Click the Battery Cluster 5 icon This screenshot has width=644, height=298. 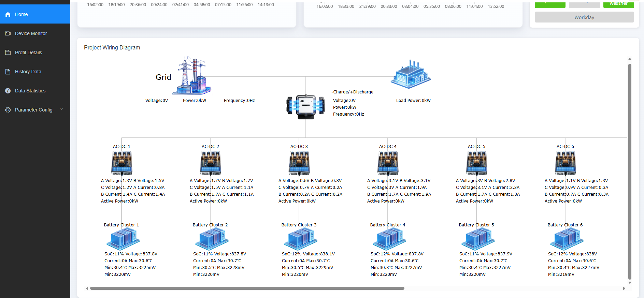coord(478,239)
